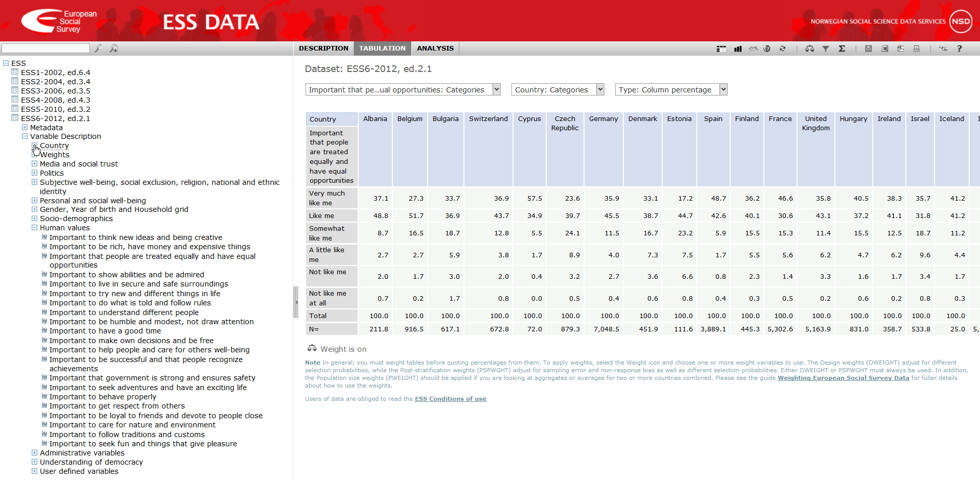The height and width of the screenshot is (481, 980).
Task: Switch to TABULATION tab
Action: [382, 48]
